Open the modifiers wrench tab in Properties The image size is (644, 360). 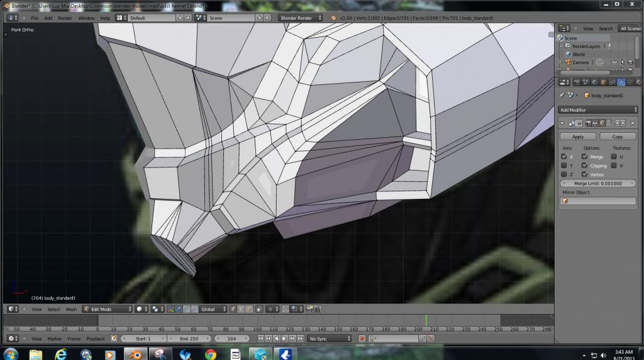coord(621,82)
